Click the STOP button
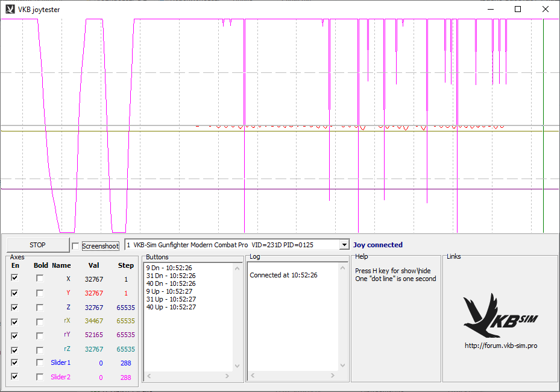The width and height of the screenshot is (560, 392). (37, 245)
